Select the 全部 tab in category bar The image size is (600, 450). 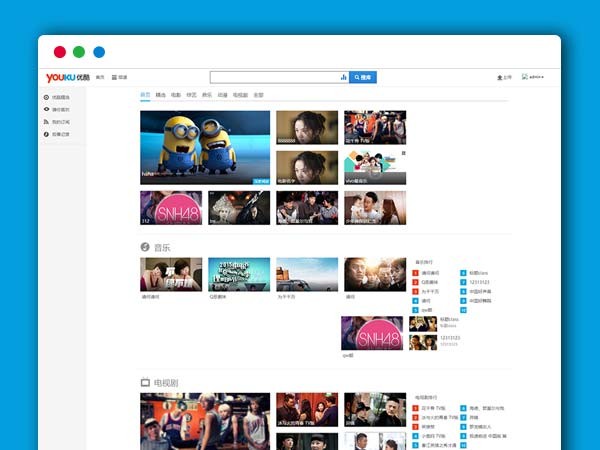pos(258,95)
